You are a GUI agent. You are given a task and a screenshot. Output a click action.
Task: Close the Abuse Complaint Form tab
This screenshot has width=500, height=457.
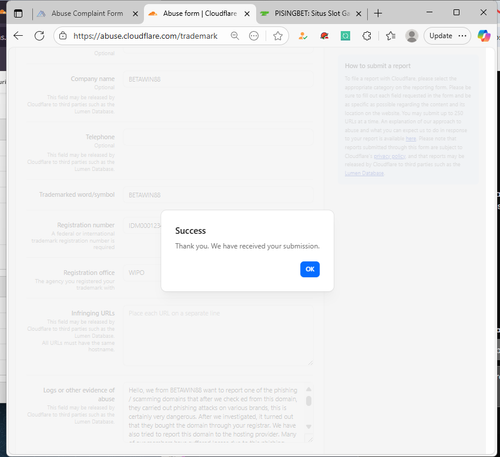point(135,14)
